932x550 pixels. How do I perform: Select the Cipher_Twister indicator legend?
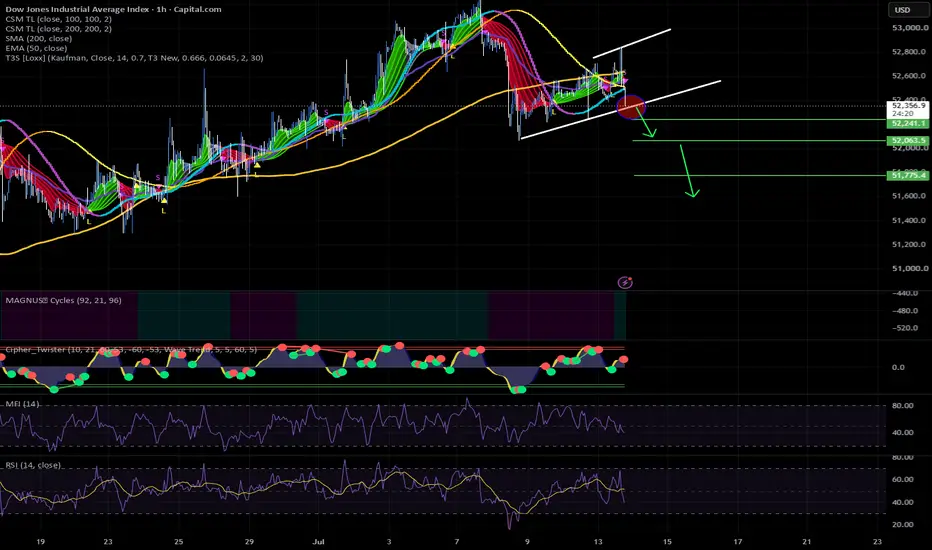(x=131, y=350)
